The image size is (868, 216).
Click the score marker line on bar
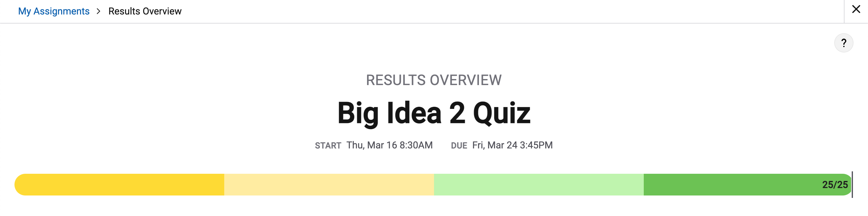(852, 185)
